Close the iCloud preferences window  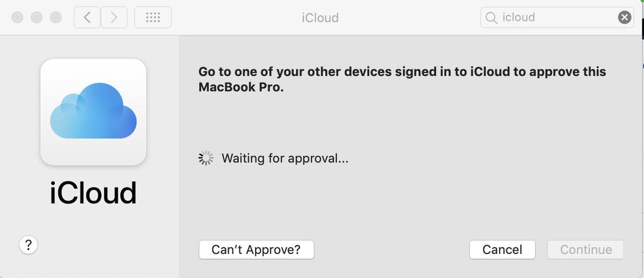17,18
